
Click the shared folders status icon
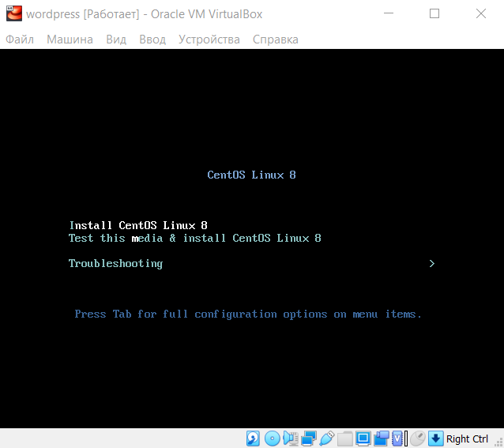pos(345,439)
